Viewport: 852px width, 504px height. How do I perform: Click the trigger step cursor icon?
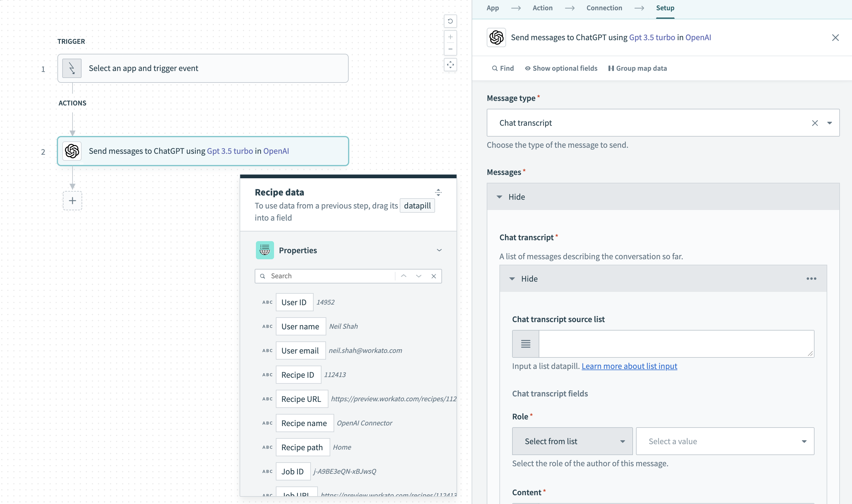click(x=71, y=67)
